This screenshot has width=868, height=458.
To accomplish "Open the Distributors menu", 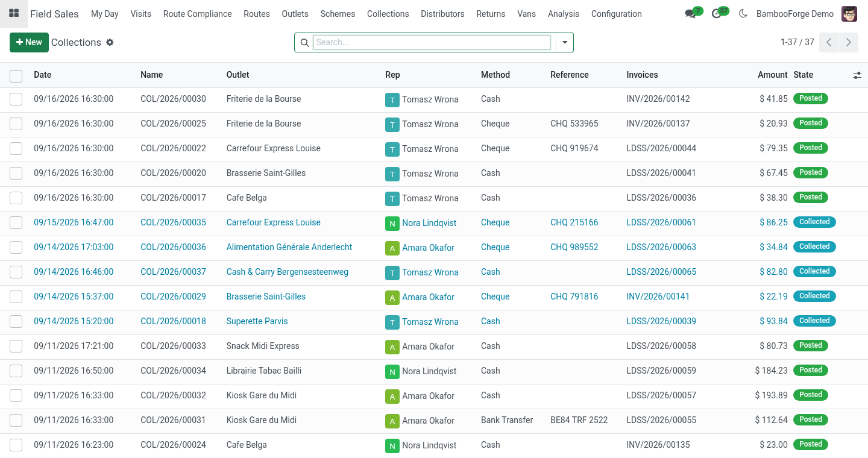I will pos(442,14).
